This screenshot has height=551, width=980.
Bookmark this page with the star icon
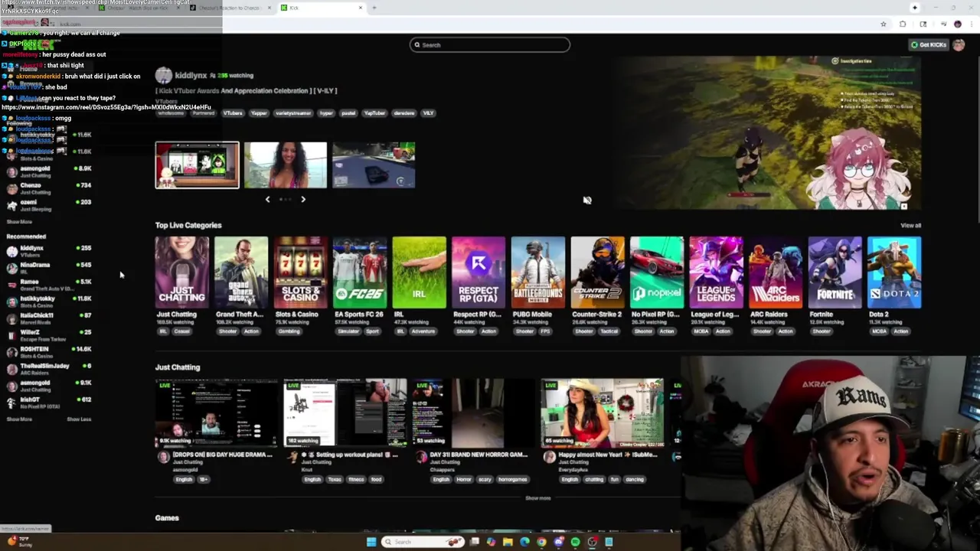883,24
